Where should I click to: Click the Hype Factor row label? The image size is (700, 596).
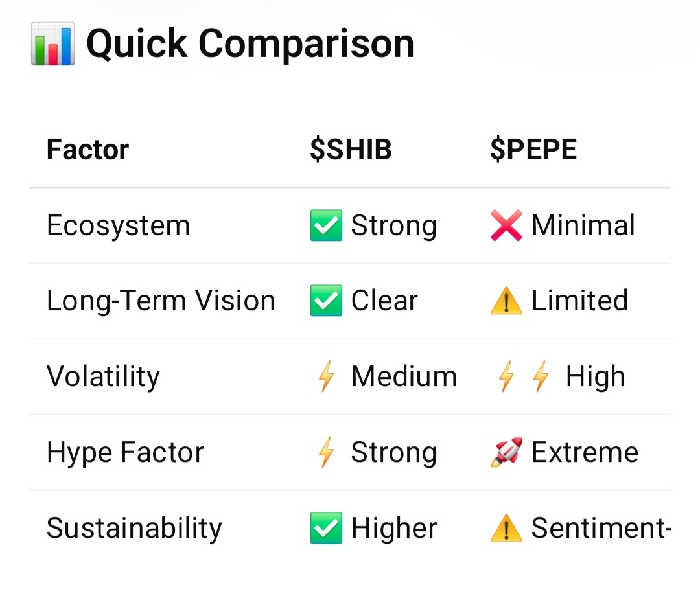click(125, 452)
